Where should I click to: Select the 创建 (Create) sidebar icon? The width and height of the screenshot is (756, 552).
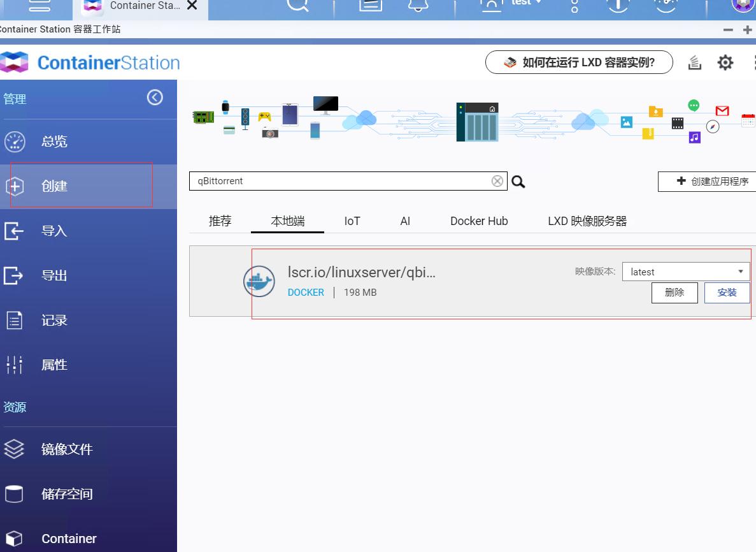(x=53, y=185)
